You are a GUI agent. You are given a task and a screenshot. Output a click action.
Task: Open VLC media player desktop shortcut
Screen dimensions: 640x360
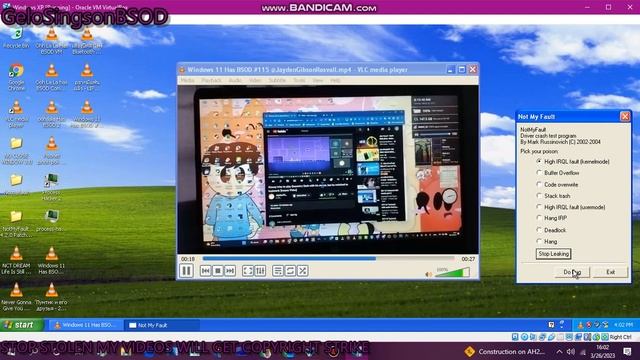[16, 114]
